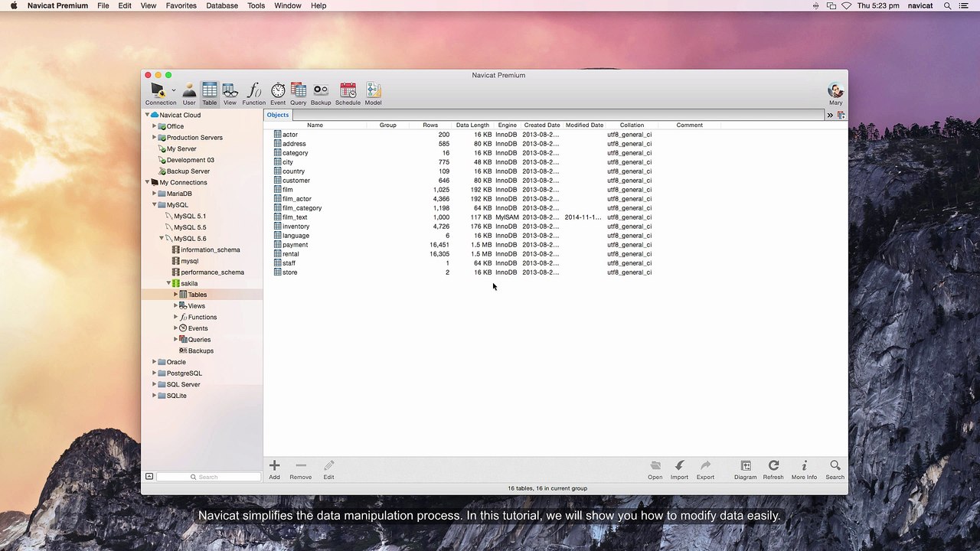980x551 pixels.
Task: Select the Tables node in sidebar
Action: pos(202,295)
